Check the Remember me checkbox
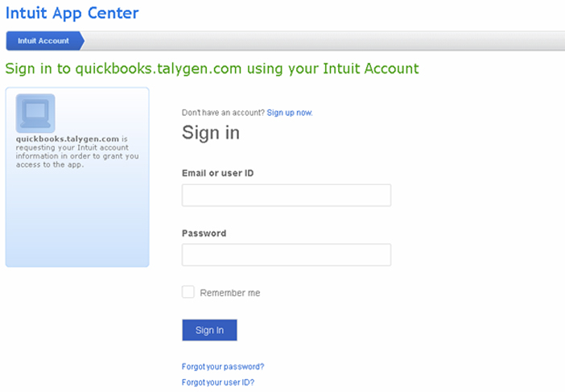 188,292
